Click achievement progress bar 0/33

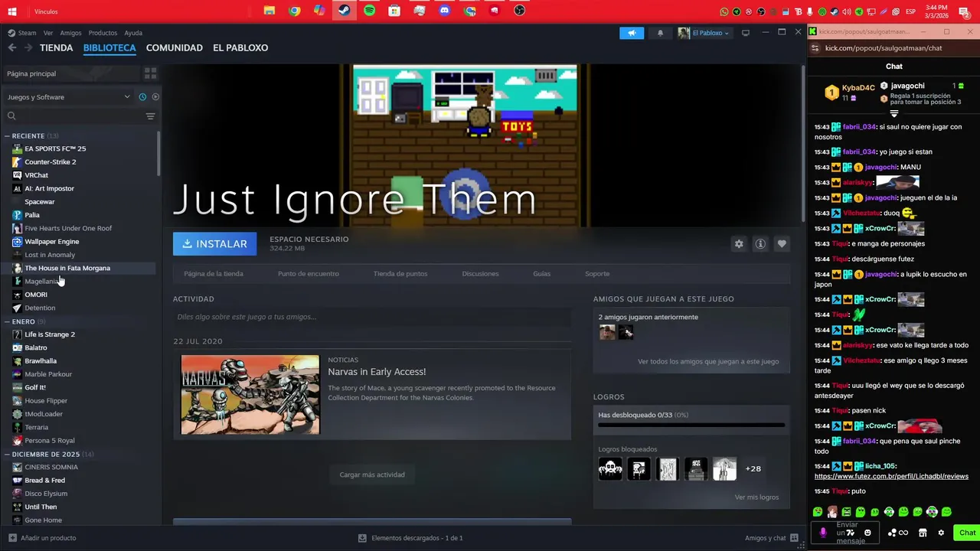[691, 425]
